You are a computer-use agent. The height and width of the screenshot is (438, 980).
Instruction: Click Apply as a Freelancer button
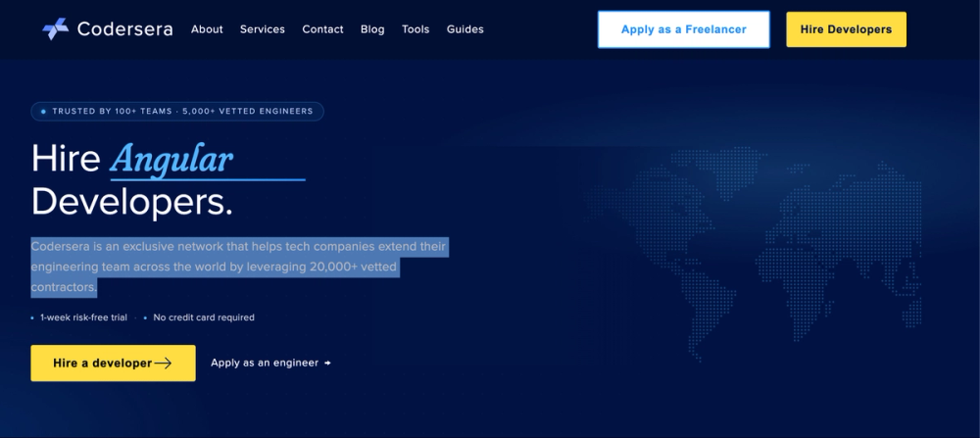[684, 29]
